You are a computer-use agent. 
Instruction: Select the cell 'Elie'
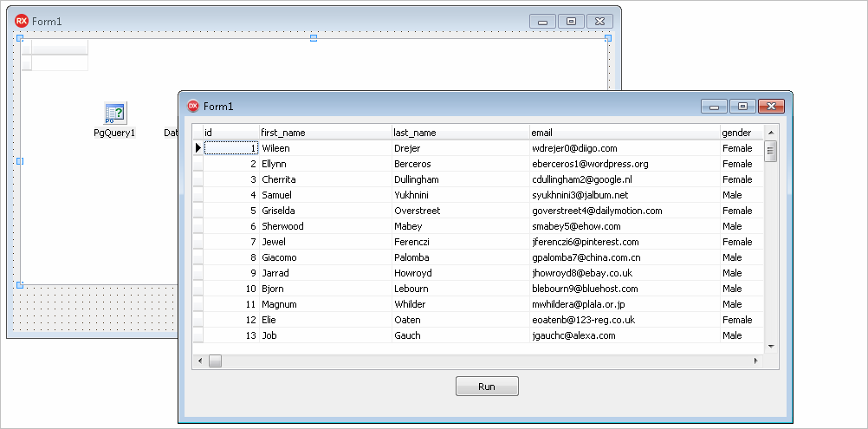click(x=326, y=320)
